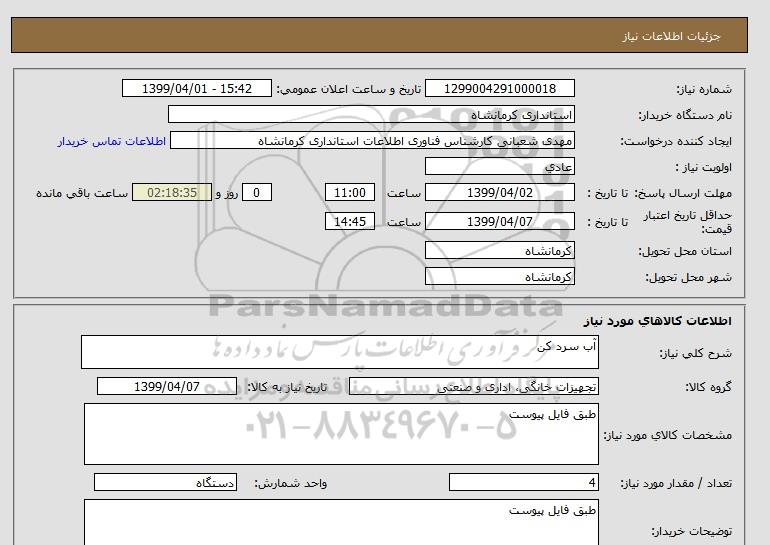This screenshot has height=545, width=770.
Task: Select the announcement date field 1399/04/01 - 15:42
Action: [196, 88]
